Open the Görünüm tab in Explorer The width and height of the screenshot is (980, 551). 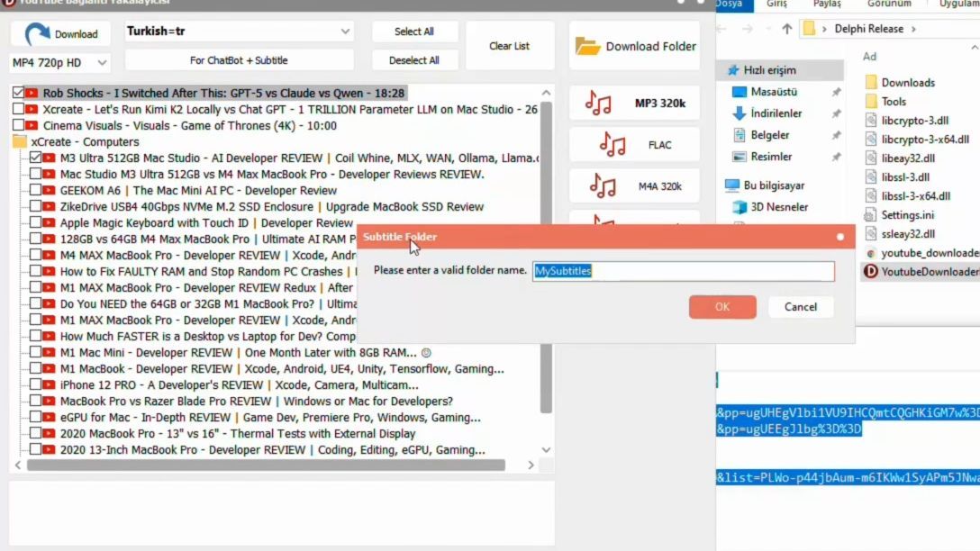[889, 5]
